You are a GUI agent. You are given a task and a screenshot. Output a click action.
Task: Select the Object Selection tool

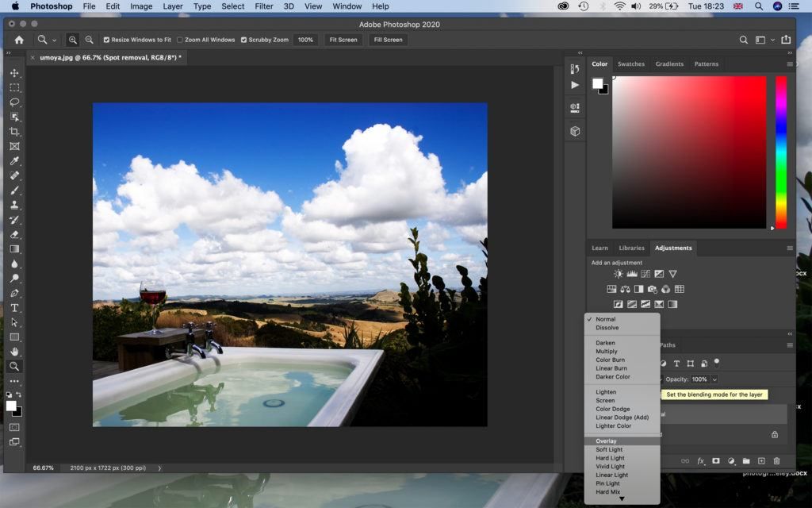[x=14, y=117]
